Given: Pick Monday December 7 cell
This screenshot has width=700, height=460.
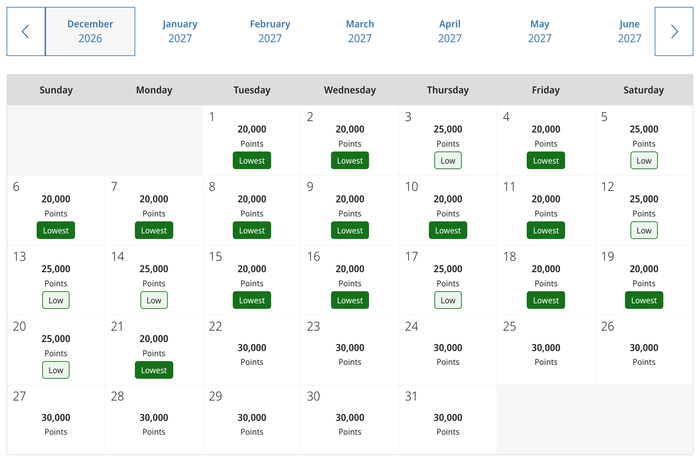Looking at the screenshot, I should [x=154, y=210].
